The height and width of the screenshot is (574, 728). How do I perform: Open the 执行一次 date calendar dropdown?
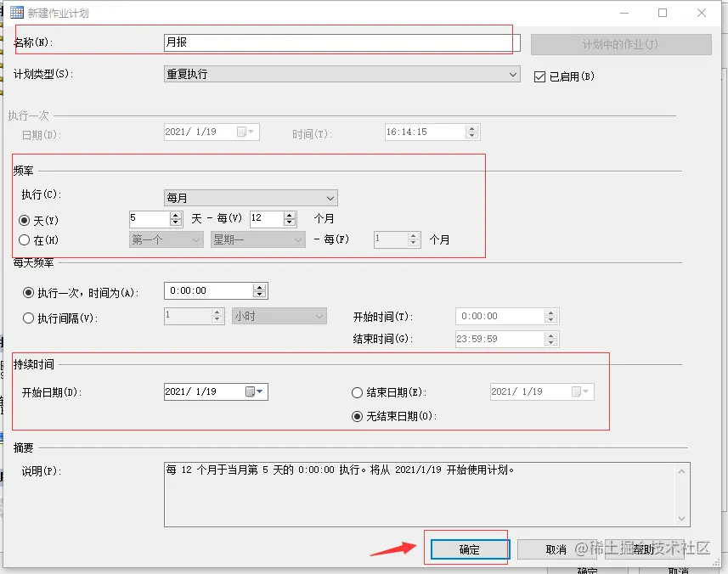245,132
